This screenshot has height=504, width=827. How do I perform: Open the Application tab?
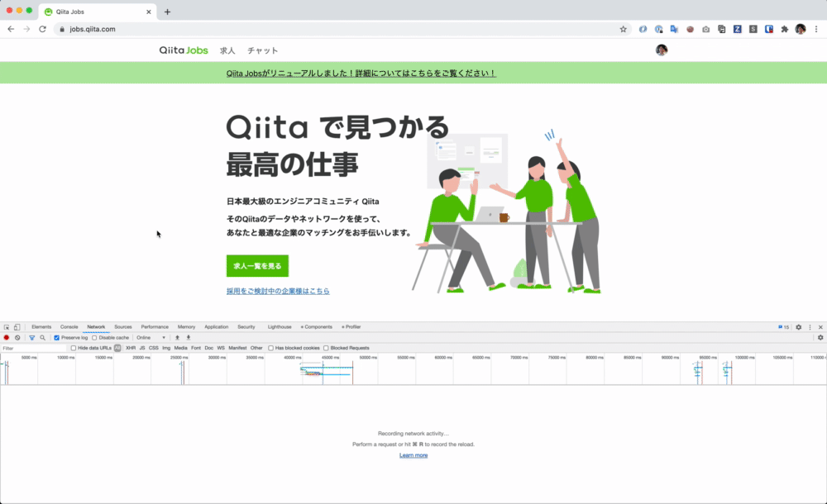tap(216, 327)
